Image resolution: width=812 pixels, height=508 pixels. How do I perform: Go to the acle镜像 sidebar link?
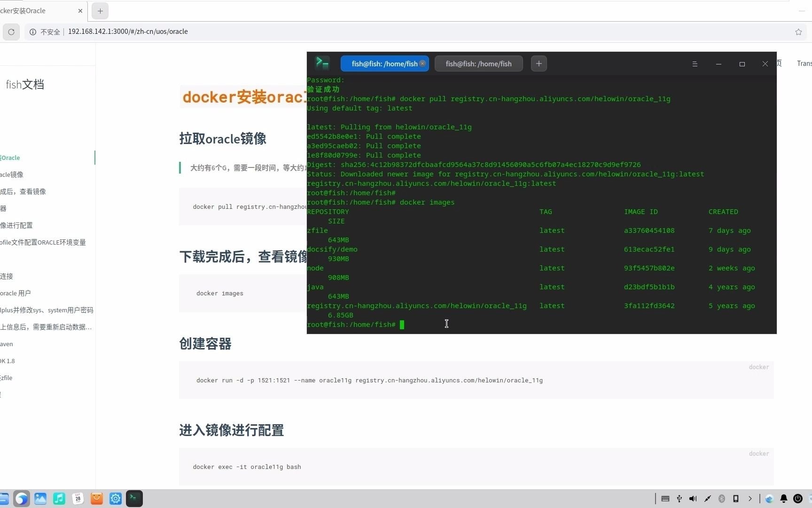tap(12, 175)
